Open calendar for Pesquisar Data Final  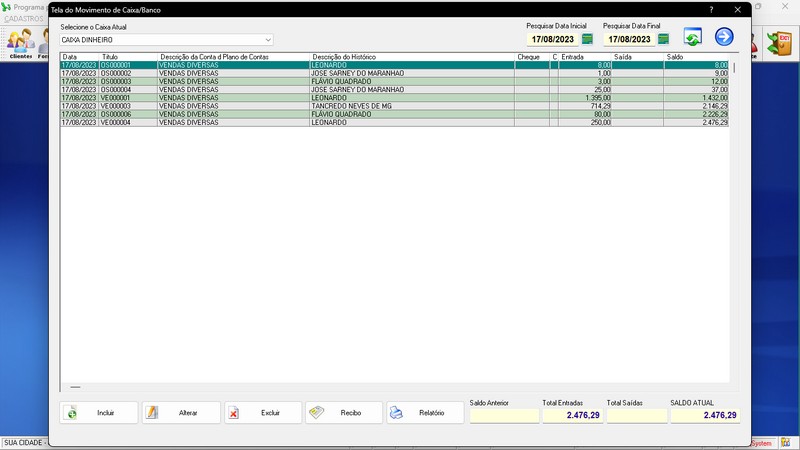[x=663, y=39]
